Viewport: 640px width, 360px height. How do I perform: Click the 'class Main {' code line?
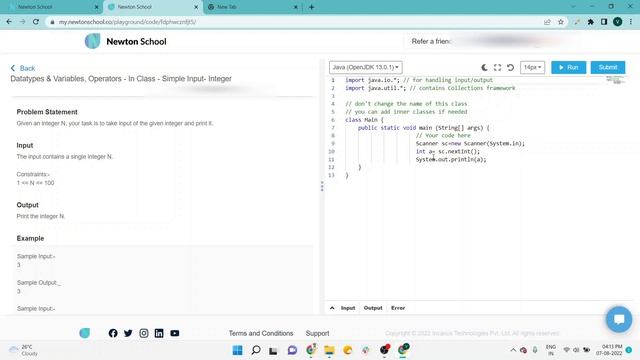coord(364,120)
